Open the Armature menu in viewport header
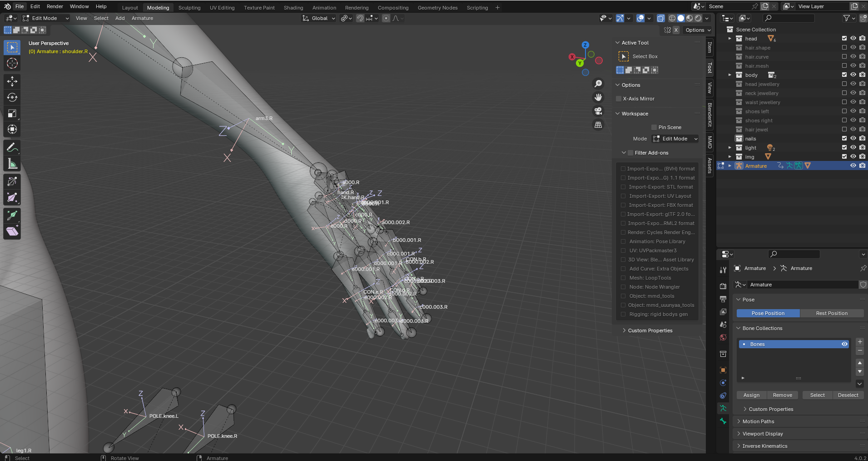Image resolution: width=868 pixels, height=461 pixels. click(x=142, y=18)
